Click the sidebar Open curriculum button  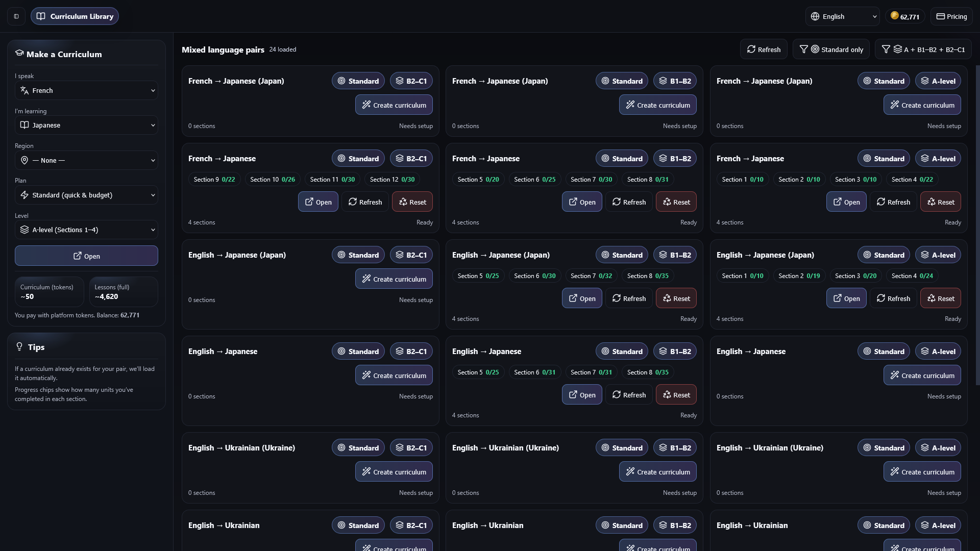pos(86,256)
